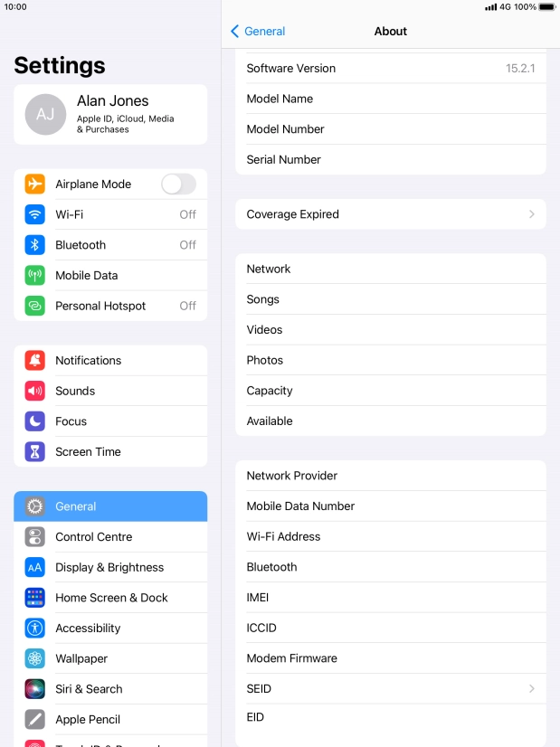The width and height of the screenshot is (560, 747).
Task: Select the Notifications bell icon
Action: click(x=34, y=361)
